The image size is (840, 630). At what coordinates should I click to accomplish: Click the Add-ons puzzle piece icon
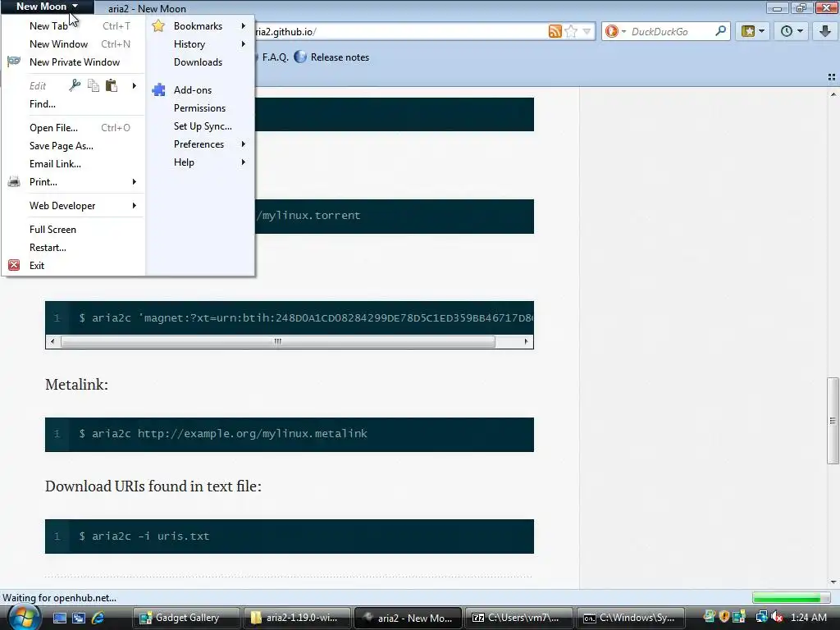coord(158,90)
